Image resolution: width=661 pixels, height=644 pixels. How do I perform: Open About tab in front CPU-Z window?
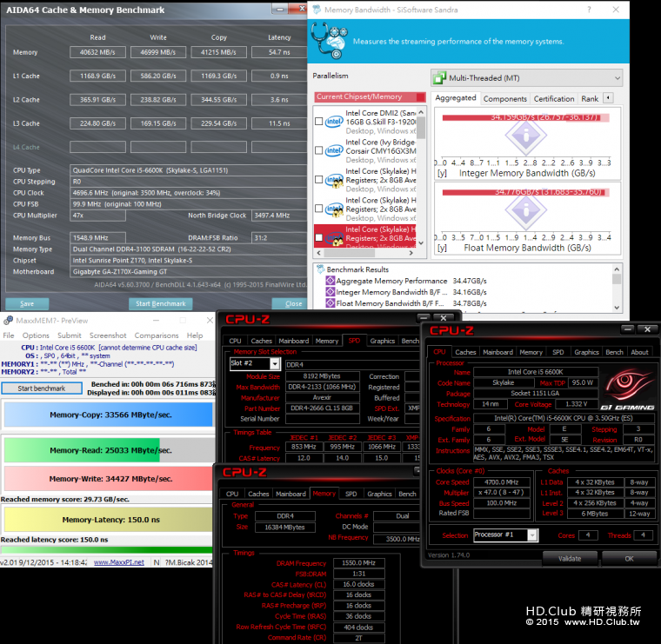639,352
